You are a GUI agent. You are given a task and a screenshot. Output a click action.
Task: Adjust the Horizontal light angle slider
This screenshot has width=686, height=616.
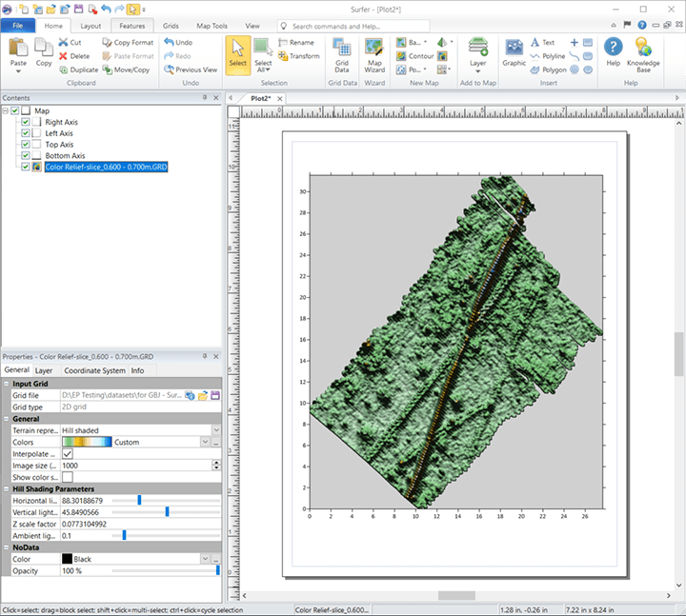(x=139, y=500)
